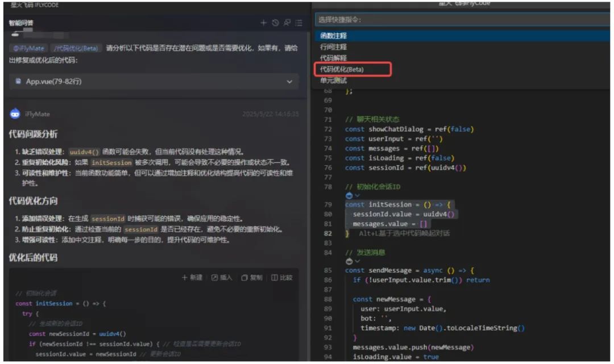Image resolution: width=614 pixels, height=364 pixels.
Task: Click code line messages.value = []
Action: tap(389, 224)
